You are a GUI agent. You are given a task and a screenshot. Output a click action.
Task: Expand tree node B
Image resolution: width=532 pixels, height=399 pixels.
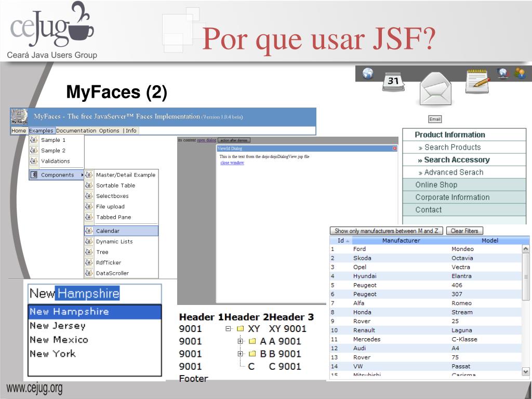(241, 353)
